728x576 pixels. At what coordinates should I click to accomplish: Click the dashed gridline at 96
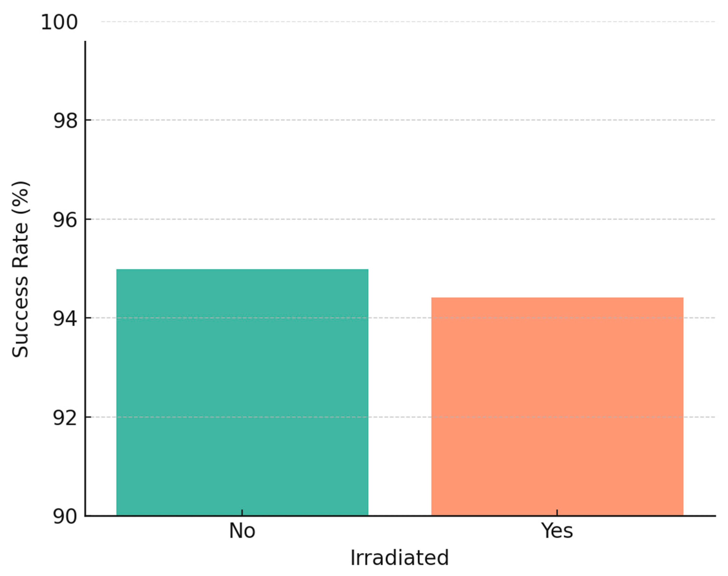(x=405, y=219)
